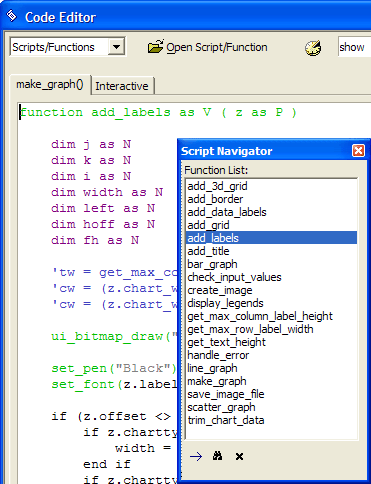Click the Open Script/Function folder icon
Image resolution: width=371 pixels, height=484 pixels.
(155, 47)
